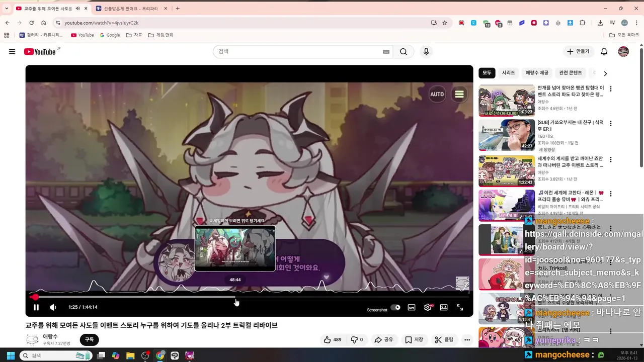This screenshot has width=644, height=362.
Task: Click the Screenshot button in player
Action: 377,310
